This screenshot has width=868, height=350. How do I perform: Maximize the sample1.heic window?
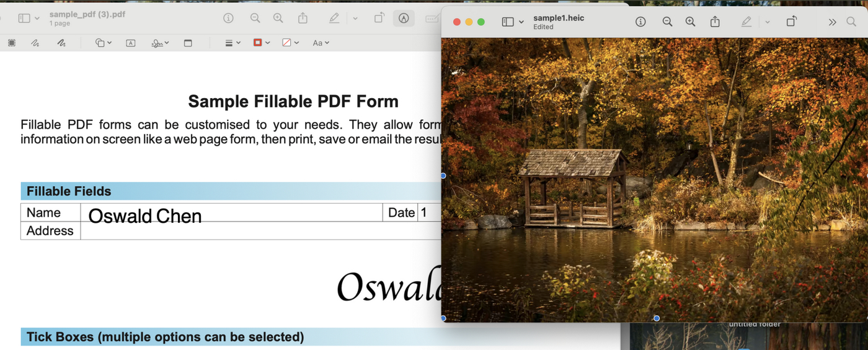click(x=480, y=22)
